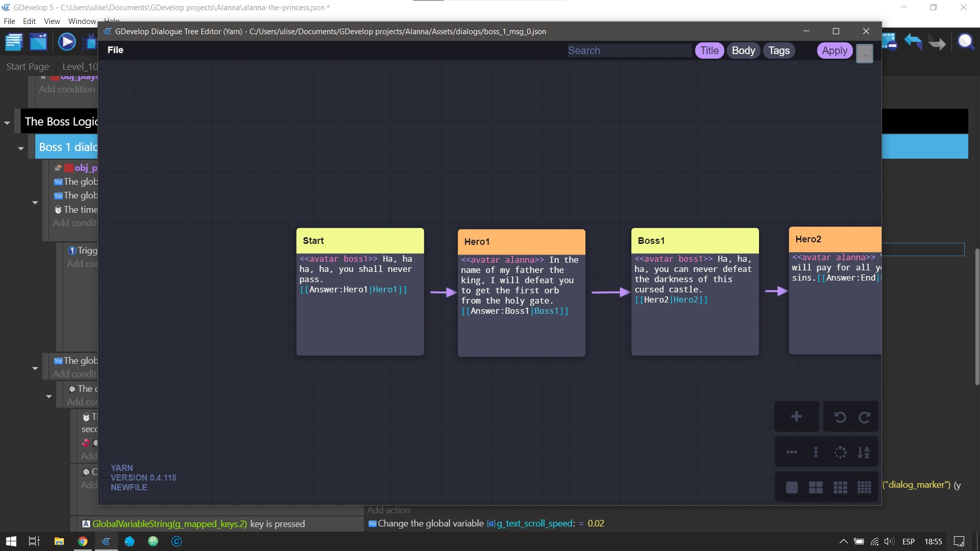The width and height of the screenshot is (980, 551).
Task: Click the GDevelop toolbar undo arrow
Action: [913, 42]
